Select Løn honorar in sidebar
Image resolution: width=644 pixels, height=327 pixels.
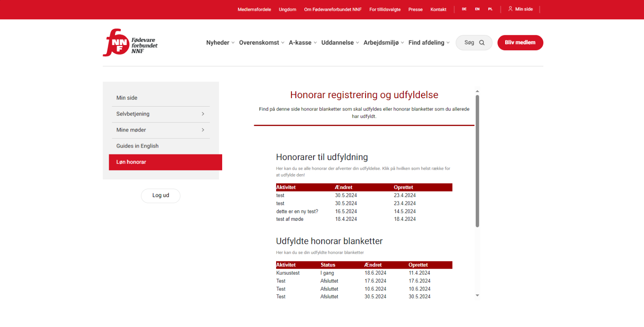(165, 162)
